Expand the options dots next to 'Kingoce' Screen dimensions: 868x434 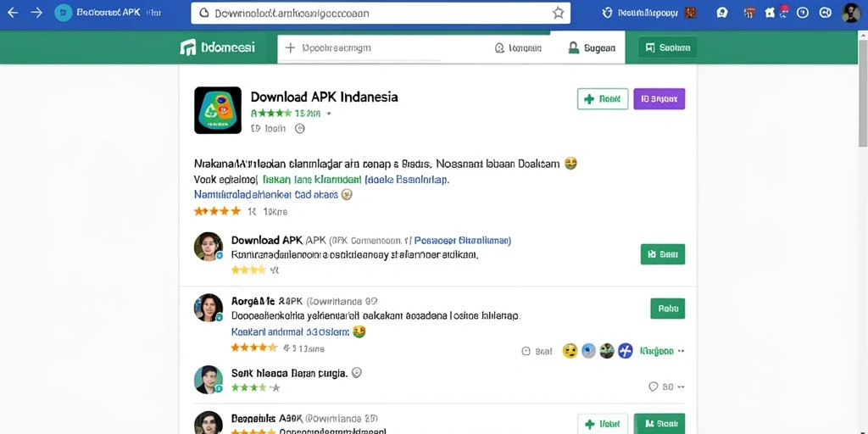[682, 351]
